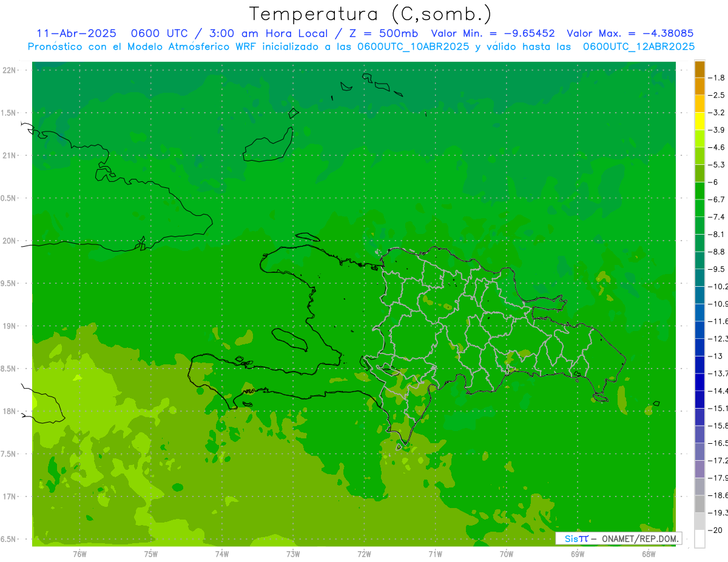Click the "73W" longitude label
This screenshot has width=728, height=562.
tap(293, 554)
